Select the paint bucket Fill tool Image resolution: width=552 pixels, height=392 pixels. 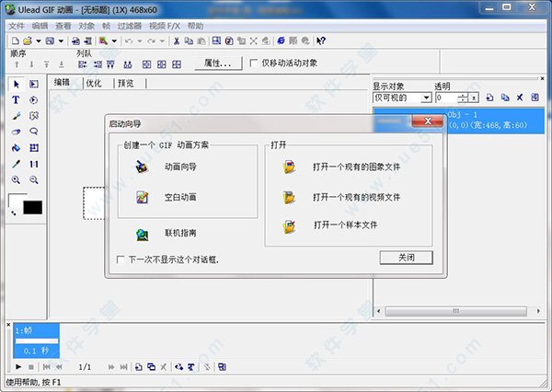pos(16,148)
